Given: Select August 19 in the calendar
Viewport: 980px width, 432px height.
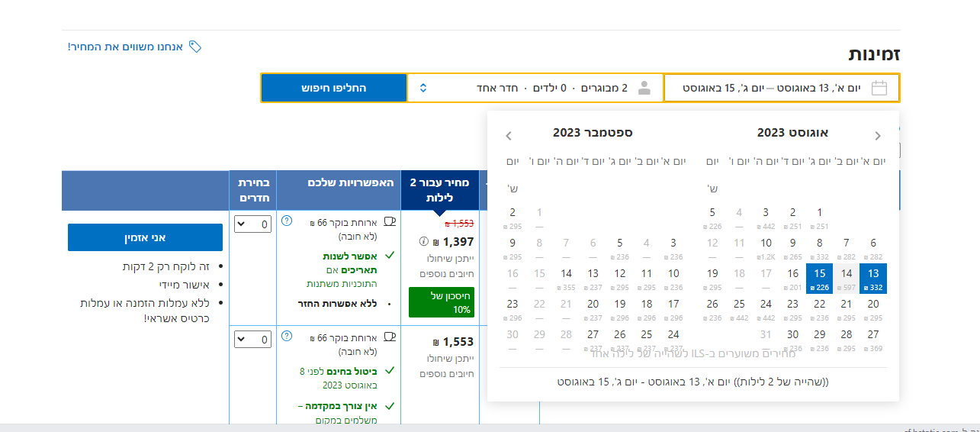Looking at the screenshot, I should 712,278.
